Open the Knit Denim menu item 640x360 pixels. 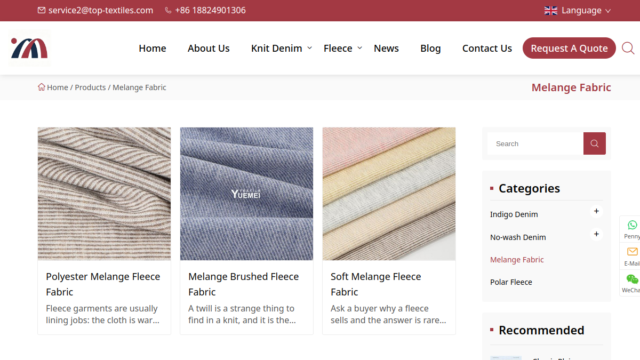pos(276,48)
